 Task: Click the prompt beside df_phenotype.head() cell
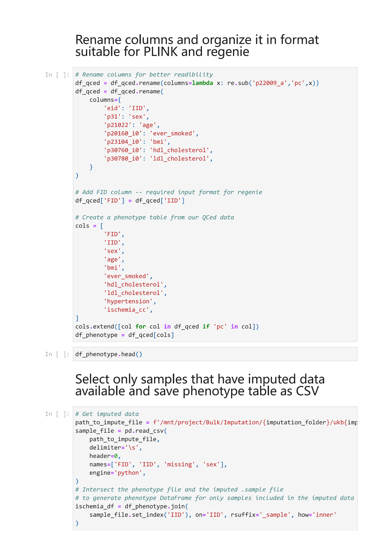click(x=57, y=354)
